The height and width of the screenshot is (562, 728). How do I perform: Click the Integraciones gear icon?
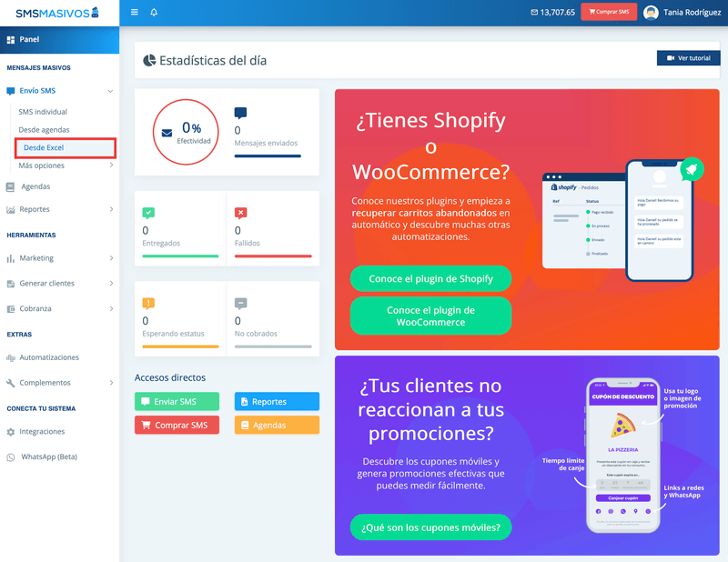(x=11, y=432)
